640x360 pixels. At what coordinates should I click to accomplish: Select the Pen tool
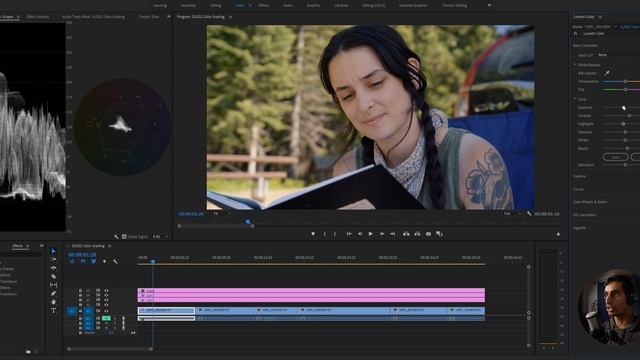coord(53,293)
